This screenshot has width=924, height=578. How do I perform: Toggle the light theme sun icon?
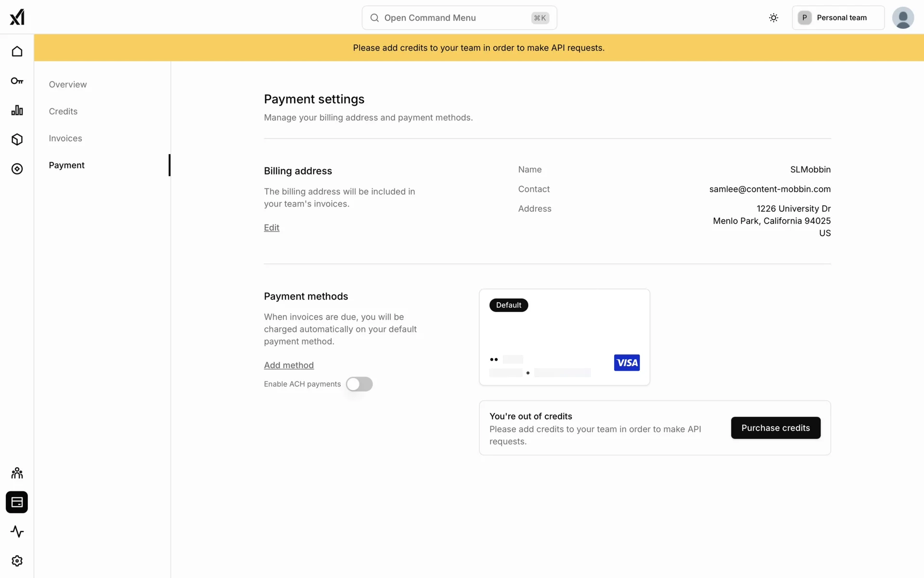click(773, 18)
